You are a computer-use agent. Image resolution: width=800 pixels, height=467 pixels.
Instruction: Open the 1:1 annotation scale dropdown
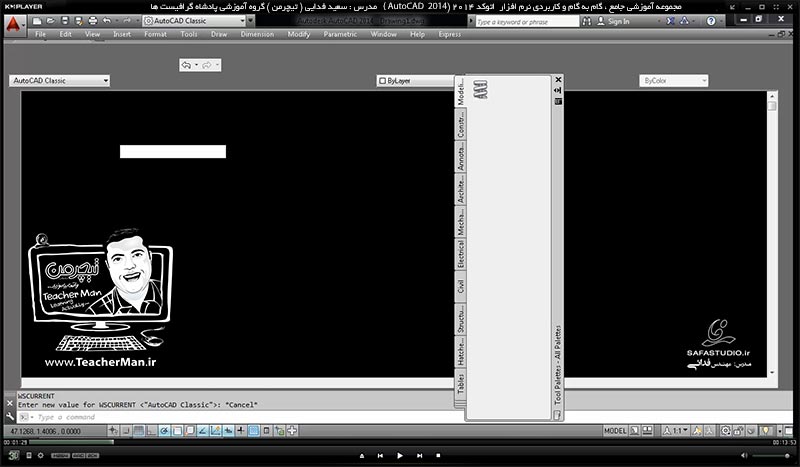[x=677, y=431]
